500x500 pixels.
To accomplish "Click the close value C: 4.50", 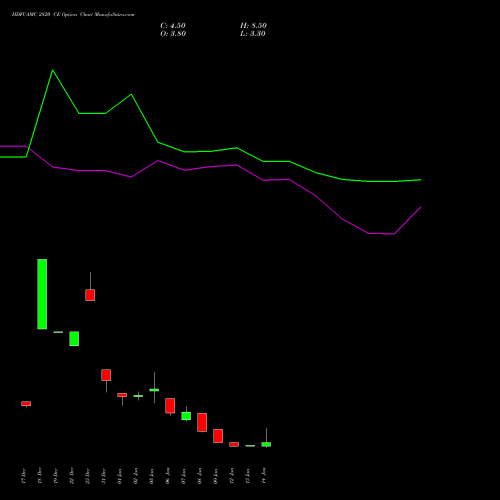I will tap(173, 26).
